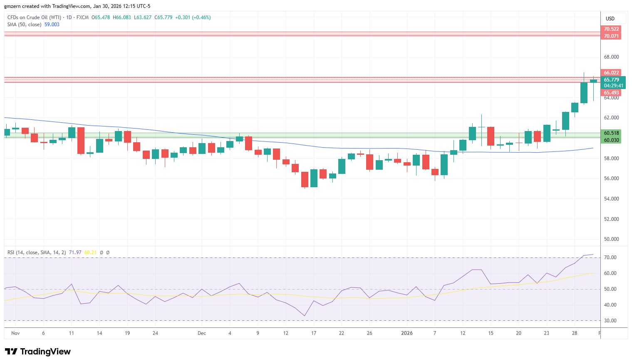The image size is (632, 364).
Task: Click the 50.000 price axis tick
Action: tap(612, 239)
